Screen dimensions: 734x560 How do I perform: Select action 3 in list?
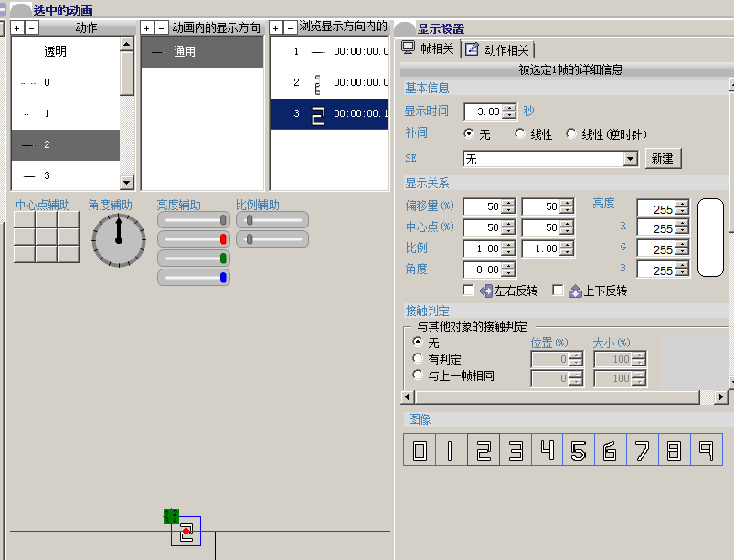point(66,176)
